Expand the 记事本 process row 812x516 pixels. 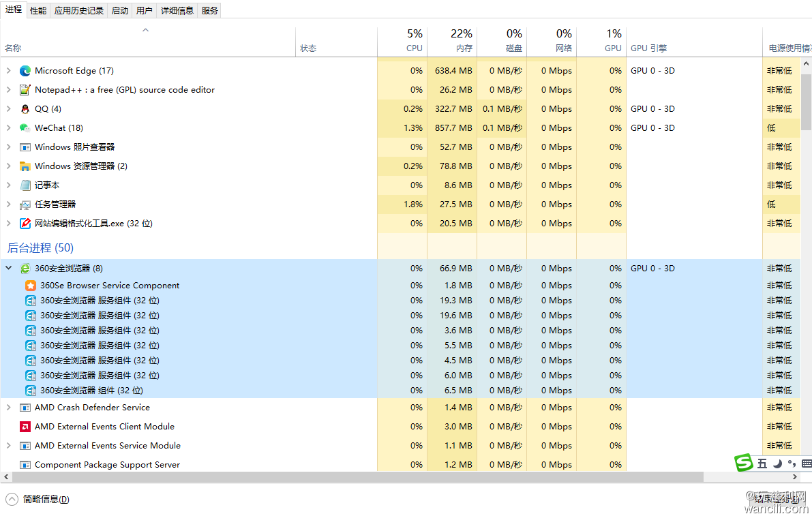click(8, 185)
